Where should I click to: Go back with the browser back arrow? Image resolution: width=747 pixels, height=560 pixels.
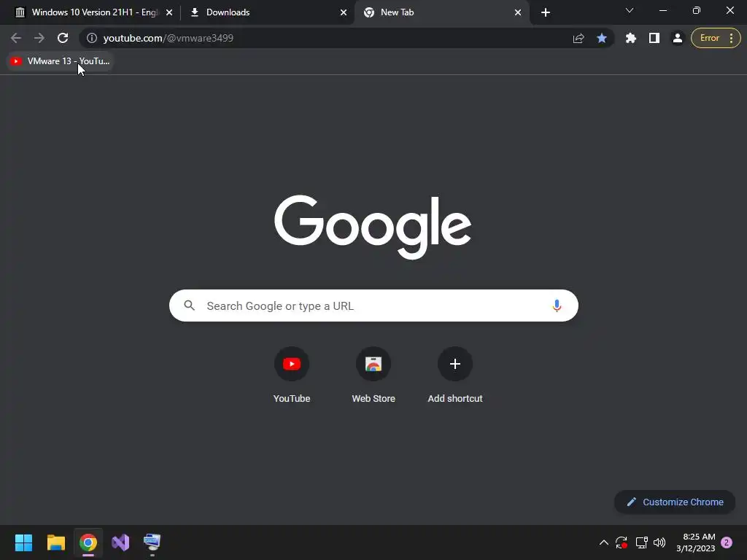(x=16, y=38)
